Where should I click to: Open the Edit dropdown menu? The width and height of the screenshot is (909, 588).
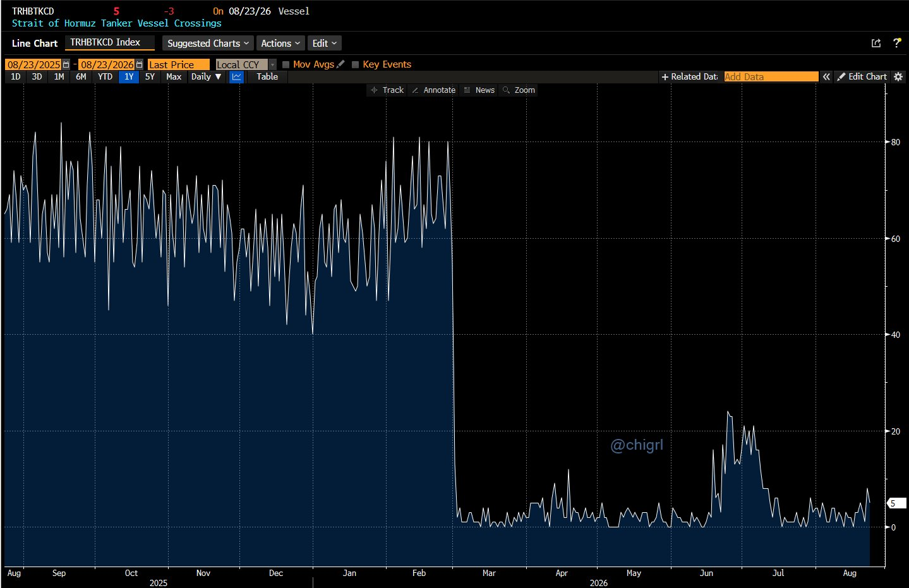point(325,43)
